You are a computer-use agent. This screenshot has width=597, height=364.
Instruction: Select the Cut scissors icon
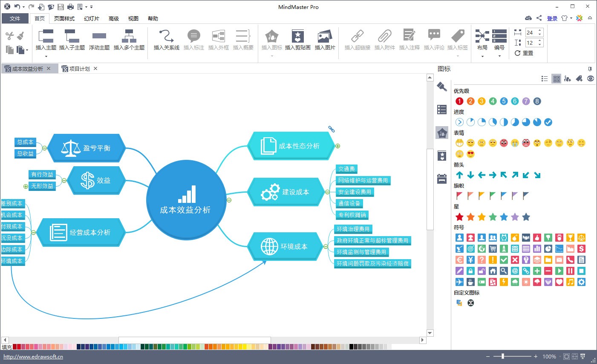point(9,36)
